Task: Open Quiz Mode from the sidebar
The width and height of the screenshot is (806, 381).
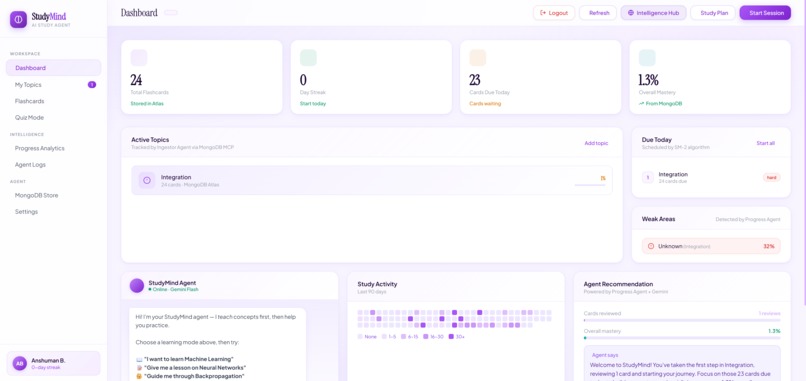Action: point(53,118)
